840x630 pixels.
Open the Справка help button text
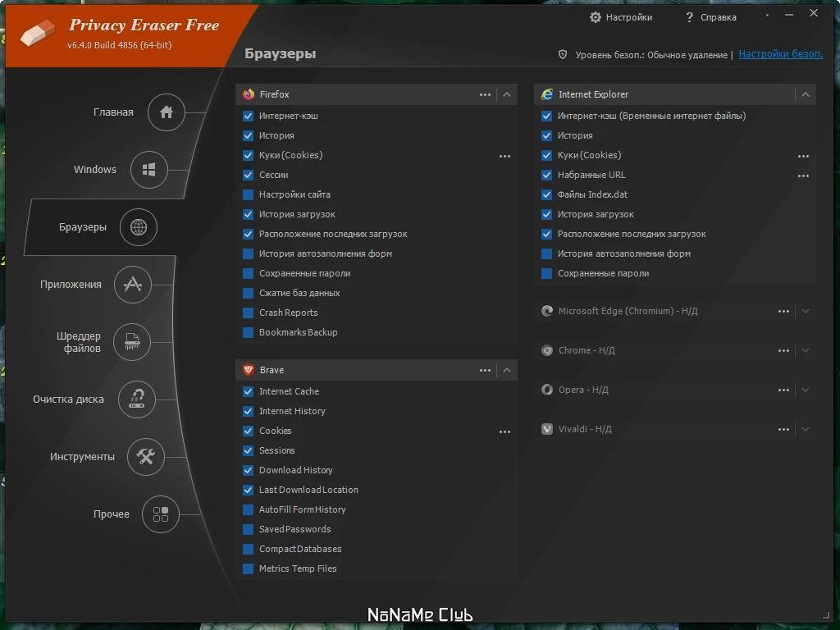point(719,18)
